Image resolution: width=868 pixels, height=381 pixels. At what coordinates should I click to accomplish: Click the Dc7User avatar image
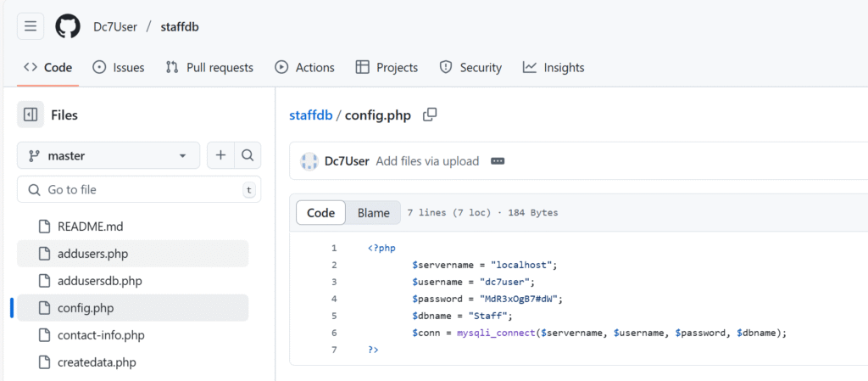(309, 161)
